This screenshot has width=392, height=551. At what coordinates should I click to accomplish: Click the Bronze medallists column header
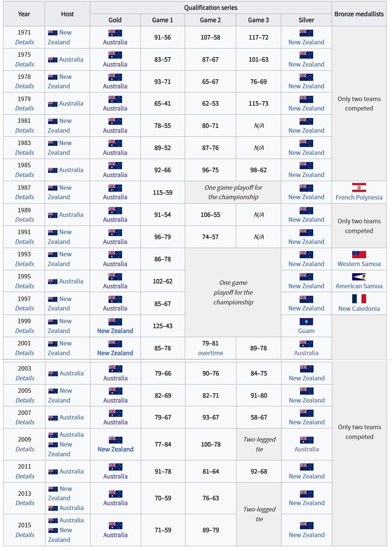click(359, 14)
